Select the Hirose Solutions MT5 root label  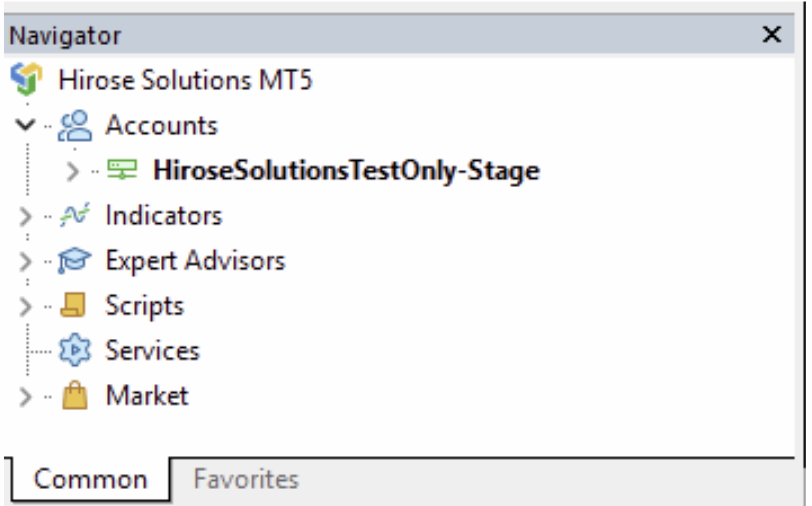click(185, 80)
